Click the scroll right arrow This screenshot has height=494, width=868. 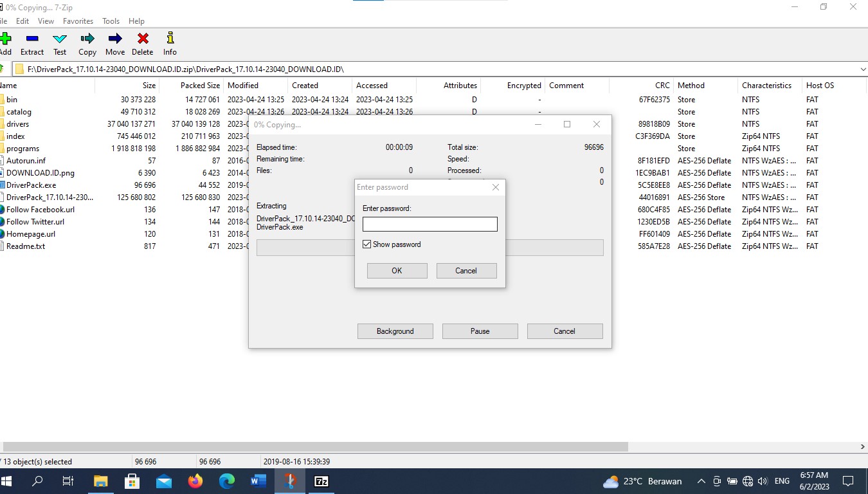coord(862,446)
